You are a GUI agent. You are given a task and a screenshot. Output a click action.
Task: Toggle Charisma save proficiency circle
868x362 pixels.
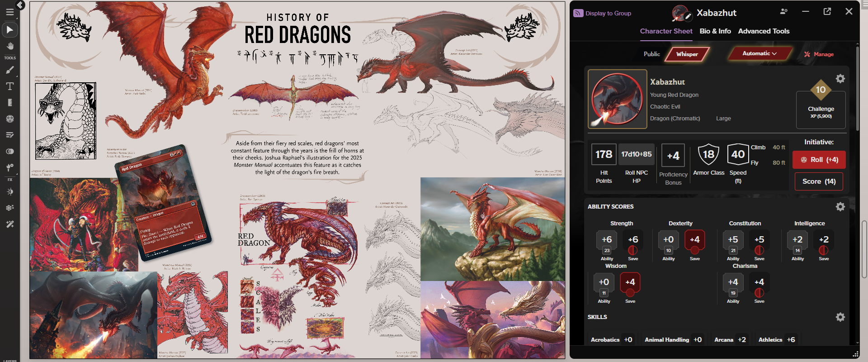759,293
